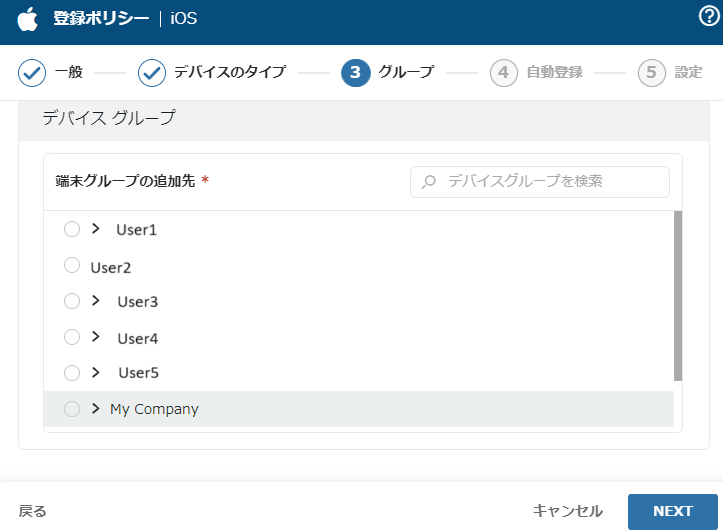Click the User2 group name
The height and width of the screenshot is (532, 723).
point(111,267)
